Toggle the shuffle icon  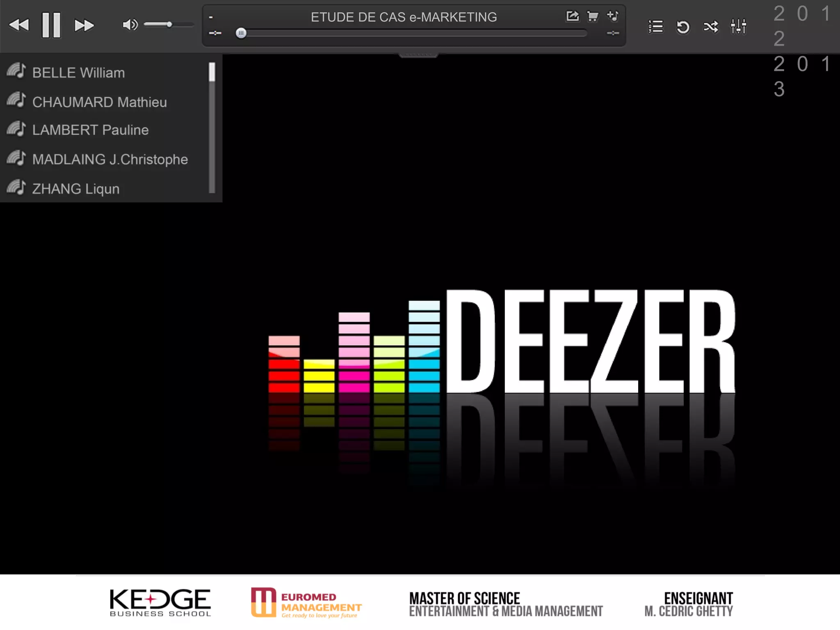click(x=710, y=27)
